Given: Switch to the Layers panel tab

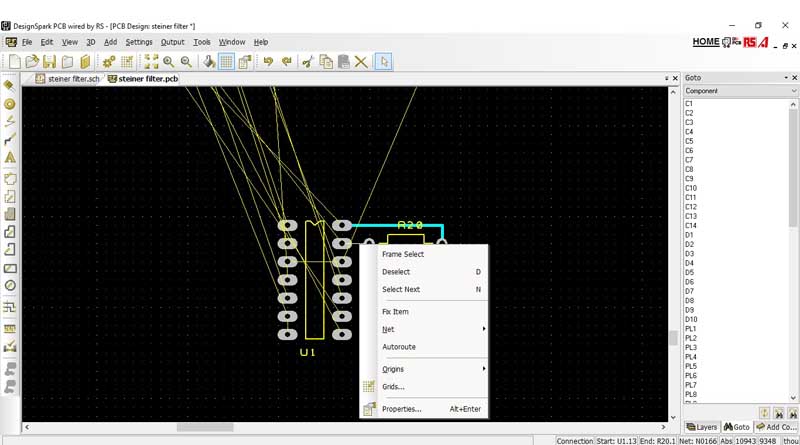Looking at the screenshot, I should (702, 427).
